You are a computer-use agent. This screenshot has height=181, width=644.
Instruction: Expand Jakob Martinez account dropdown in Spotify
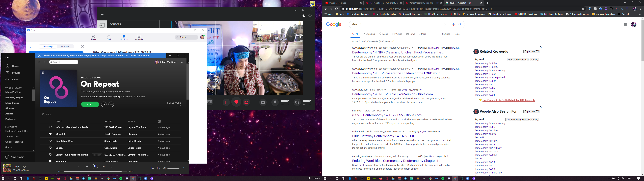[x=182, y=62]
